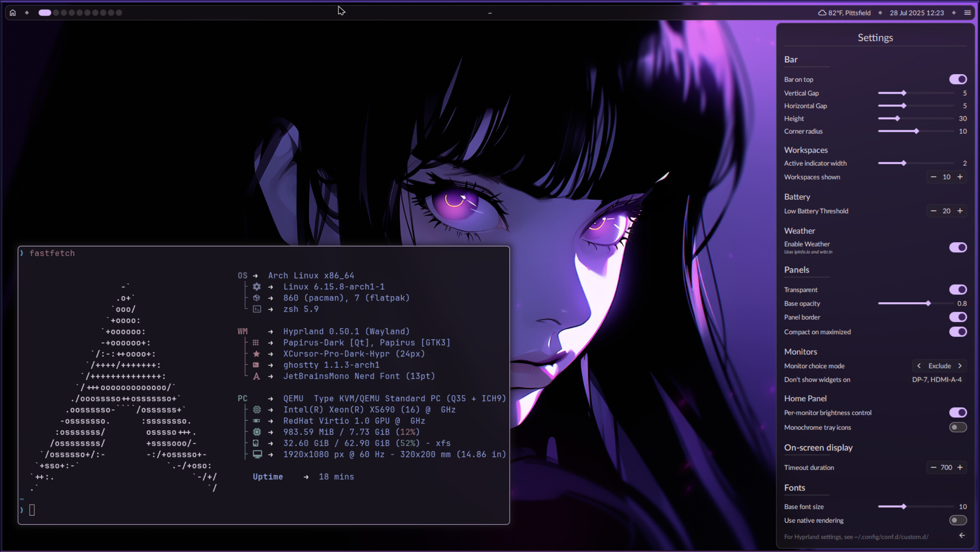Click the Workspaces shown value 10
Image resolution: width=980 pixels, height=552 pixels.
947,177
